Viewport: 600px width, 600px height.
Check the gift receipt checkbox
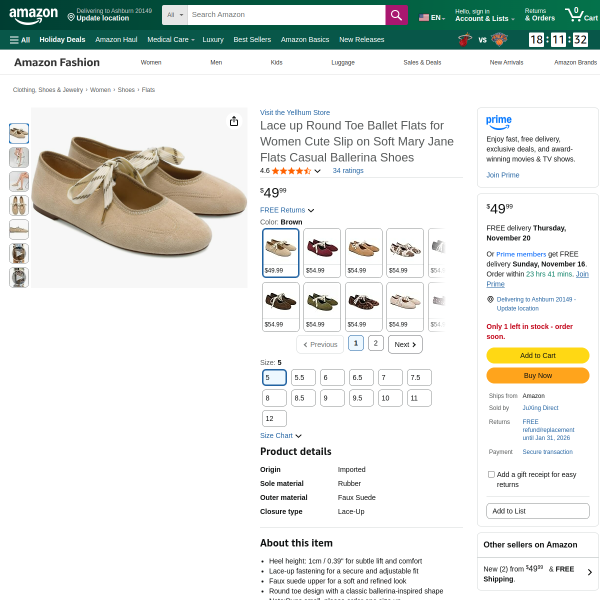click(491, 474)
